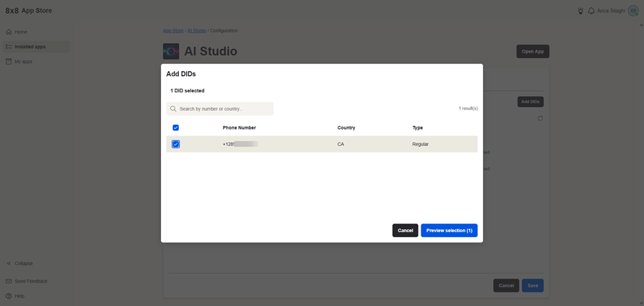Click the page vertical scrollbar up arrow
644x306 pixels.
click(641, 24)
